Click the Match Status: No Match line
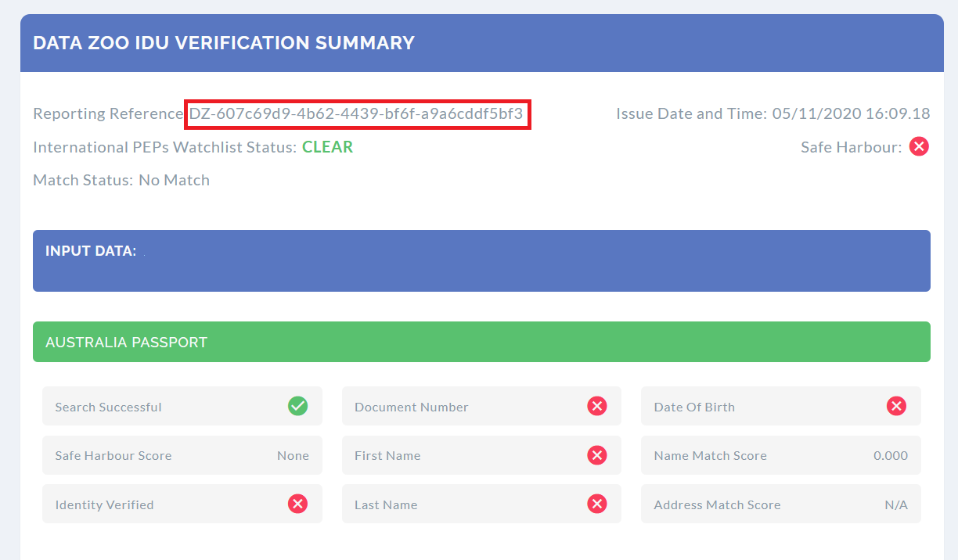958x560 pixels. [121, 180]
